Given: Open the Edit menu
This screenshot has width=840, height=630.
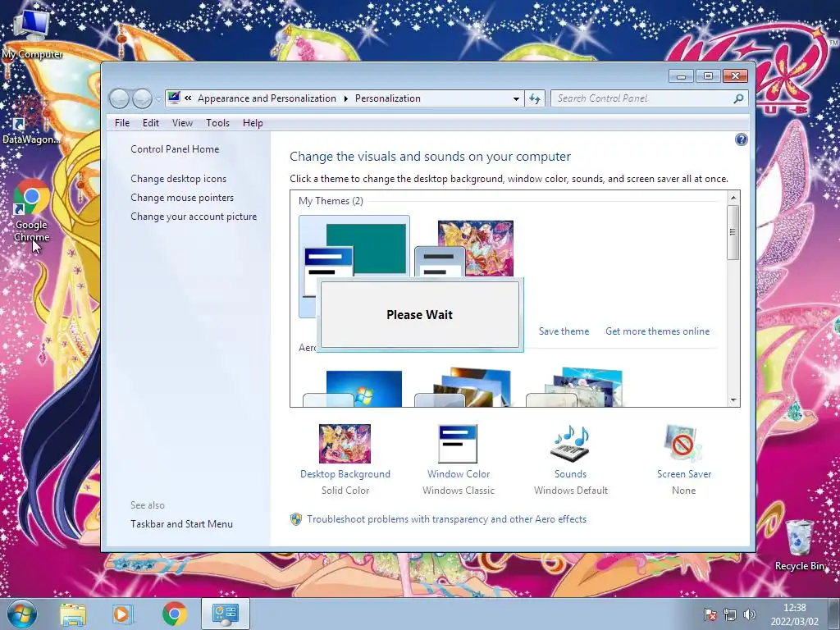Looking at the screenshot, I should pyautogui.click(x=151, y=123).
